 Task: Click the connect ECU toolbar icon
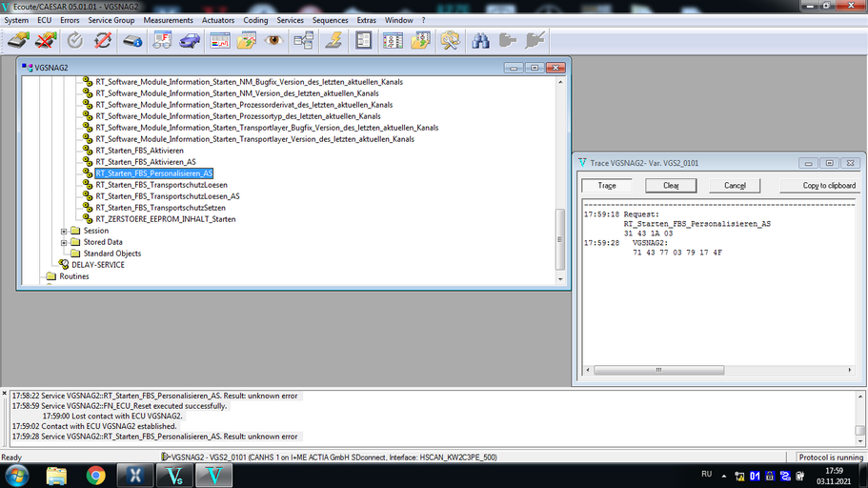pos(18,41)
